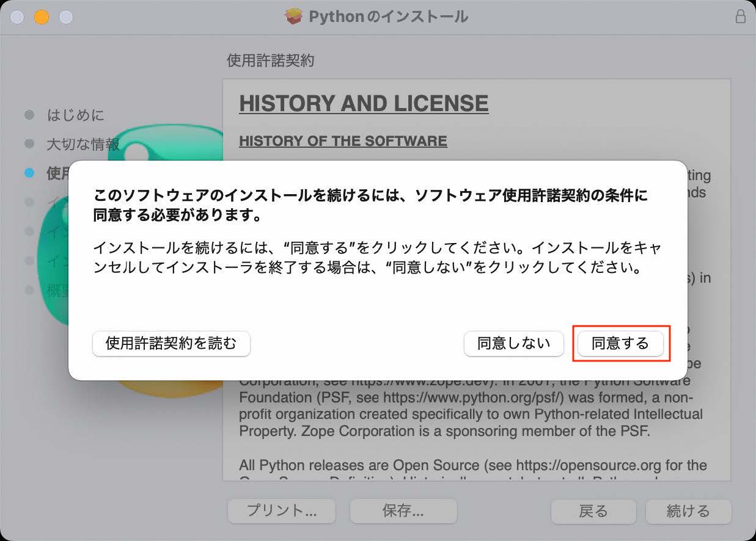Click the package icon beside Pythonのインストール
The width and height of the screenshot is (756, 541).
click(294, 16)
